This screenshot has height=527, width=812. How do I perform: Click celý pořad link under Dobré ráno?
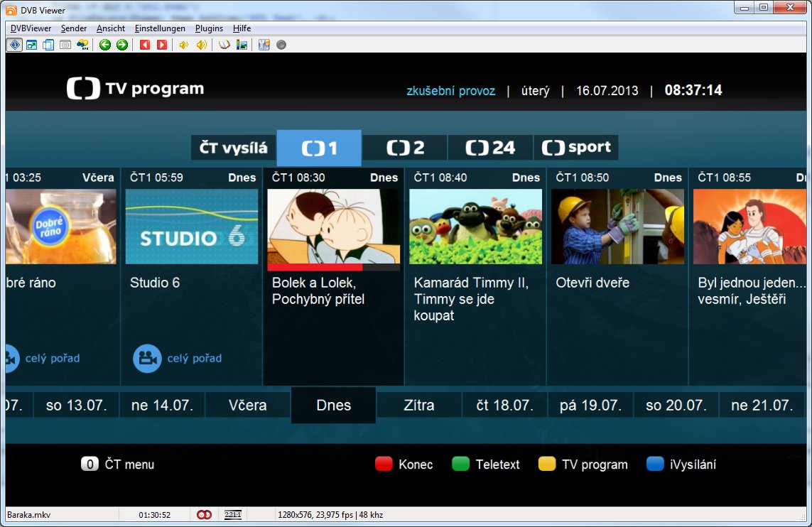coord(53,358)
